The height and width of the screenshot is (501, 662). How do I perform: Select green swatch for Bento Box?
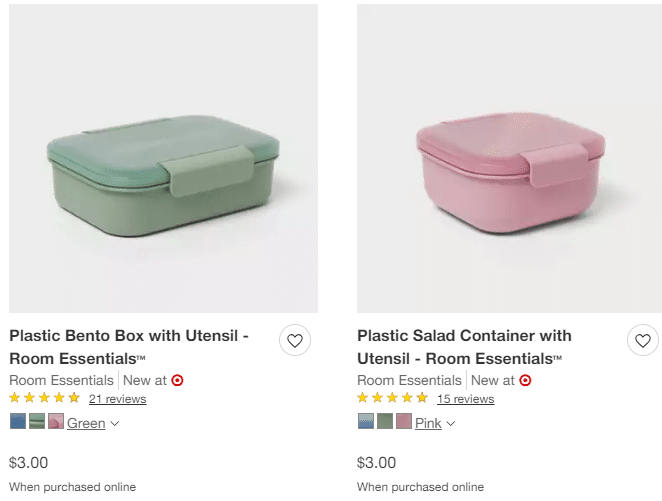(x=37, y=422)
